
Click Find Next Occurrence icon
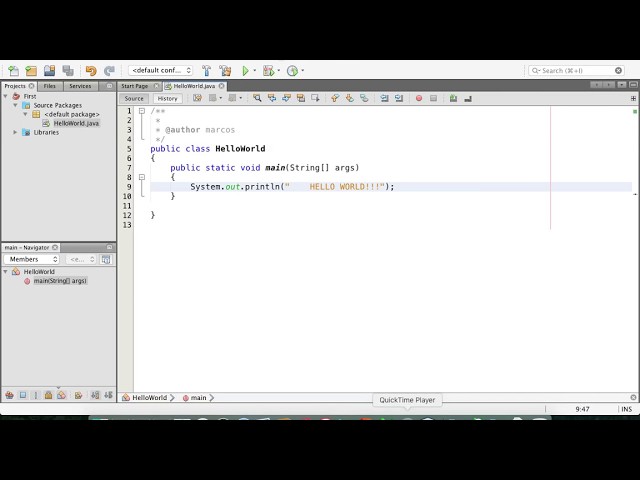click(287, 98)
